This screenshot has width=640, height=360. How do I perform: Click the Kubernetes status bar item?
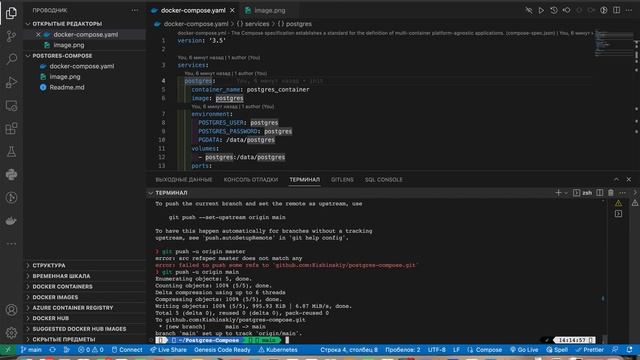(x=278, y=350)
